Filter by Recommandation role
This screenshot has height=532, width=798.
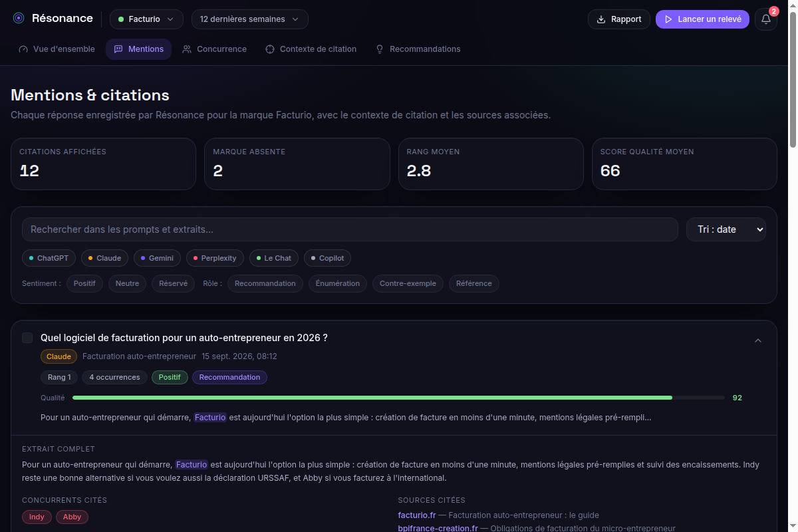coord(265,283)
